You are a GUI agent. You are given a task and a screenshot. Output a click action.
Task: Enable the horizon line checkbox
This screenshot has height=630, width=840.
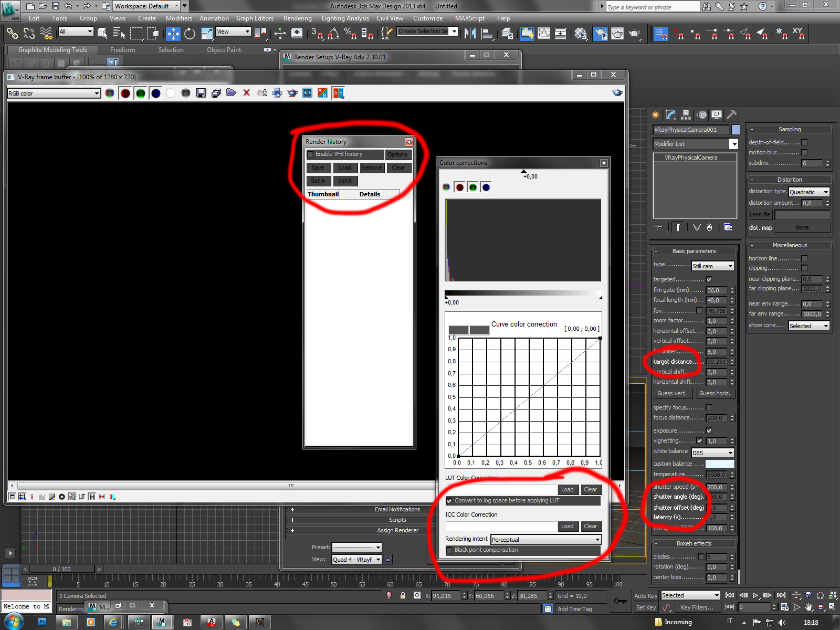[804, 258]
